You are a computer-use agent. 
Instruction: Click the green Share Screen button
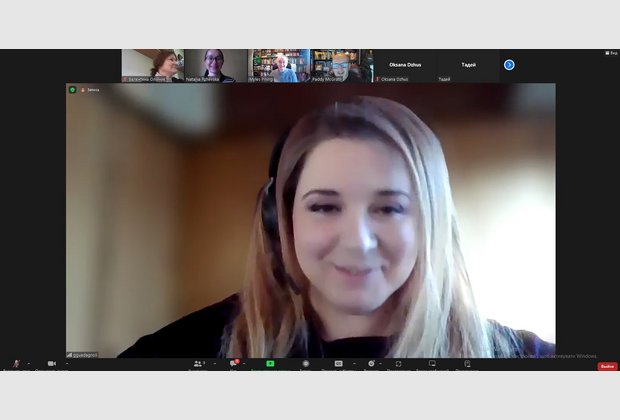tap(270, 363)
